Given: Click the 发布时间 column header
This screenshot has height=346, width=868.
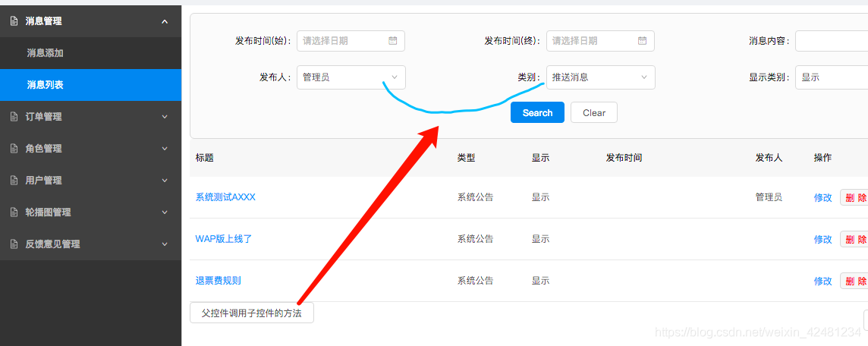Looking at the screenshot, I should point(624,158).
